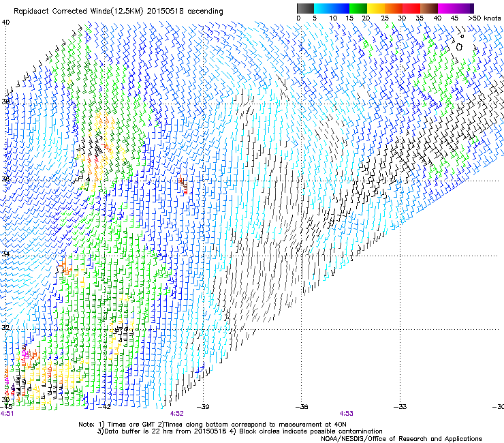Click the purple time stamp '4:53'
Image resolution: width=504 pixels, height=443 pixels.
(x=346, y=414)
